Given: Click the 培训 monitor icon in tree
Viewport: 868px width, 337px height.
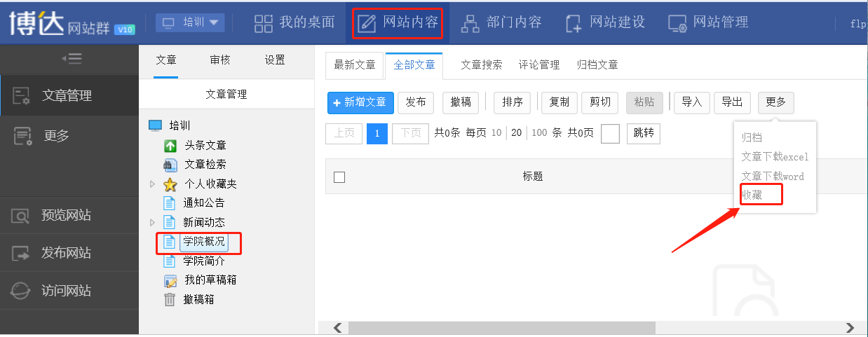Looking at the screenshot, I should (156, 125).
